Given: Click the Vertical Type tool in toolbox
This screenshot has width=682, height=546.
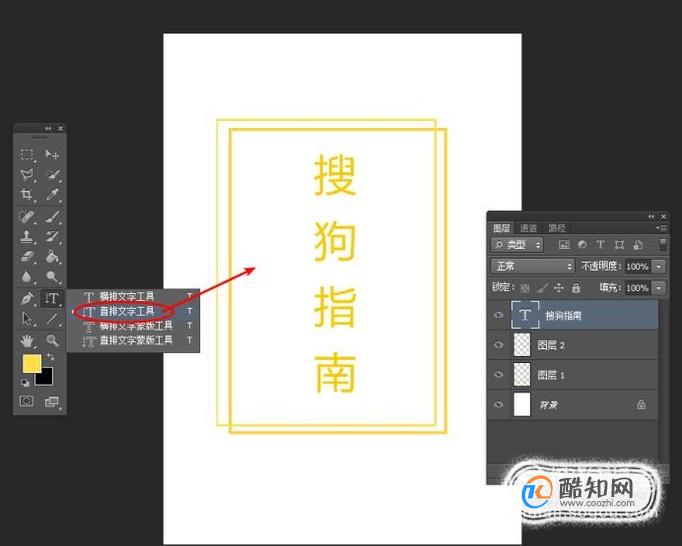Looking at the screenshot, I should tap(52, 298).
